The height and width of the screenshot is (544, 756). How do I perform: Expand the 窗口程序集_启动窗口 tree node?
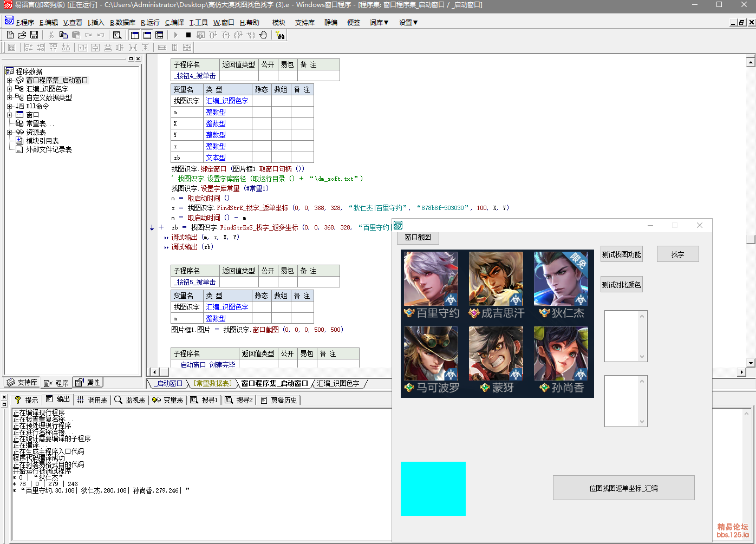point(9,80)
